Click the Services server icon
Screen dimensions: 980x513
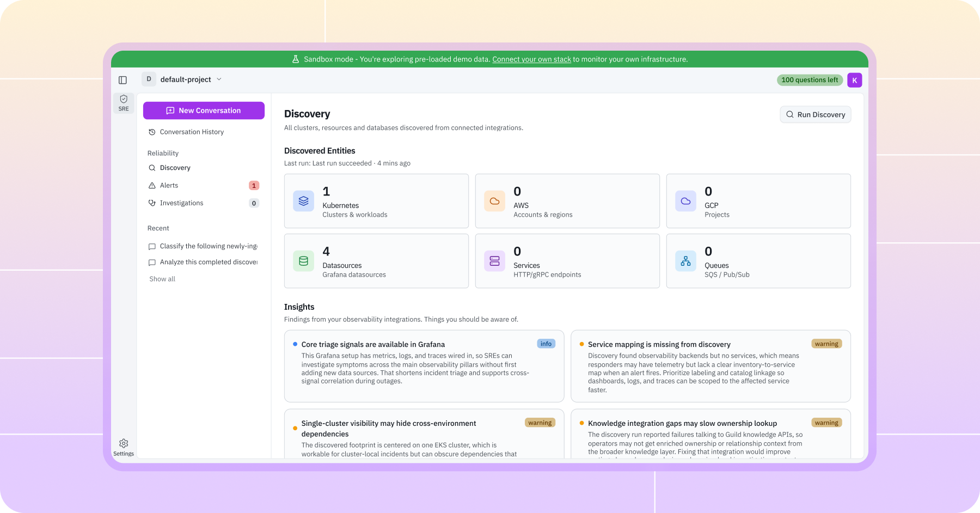tap(494, 261)
